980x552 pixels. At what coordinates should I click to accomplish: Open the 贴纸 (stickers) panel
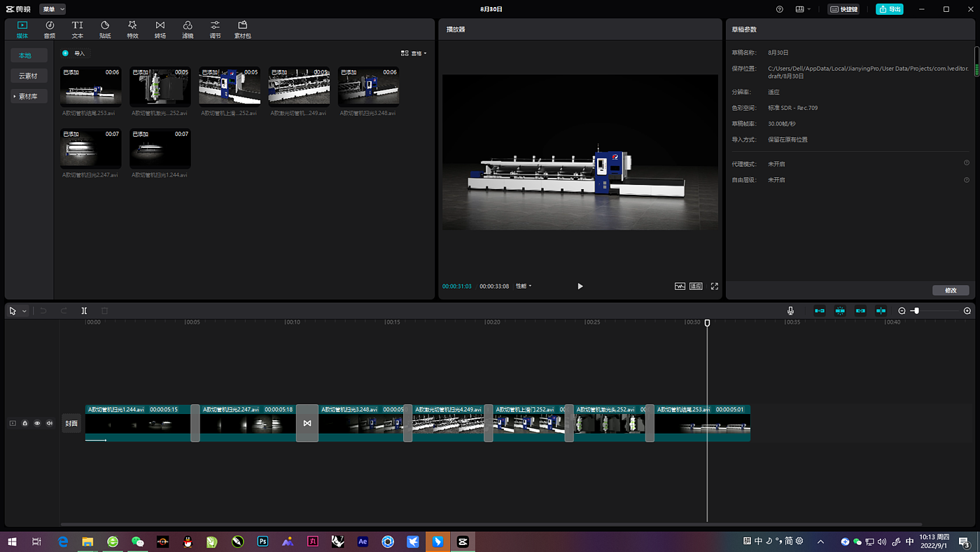coord(105,29)
